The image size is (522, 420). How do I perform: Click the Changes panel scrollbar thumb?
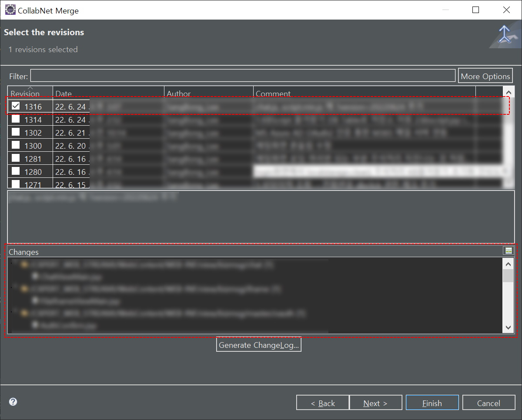508,276
